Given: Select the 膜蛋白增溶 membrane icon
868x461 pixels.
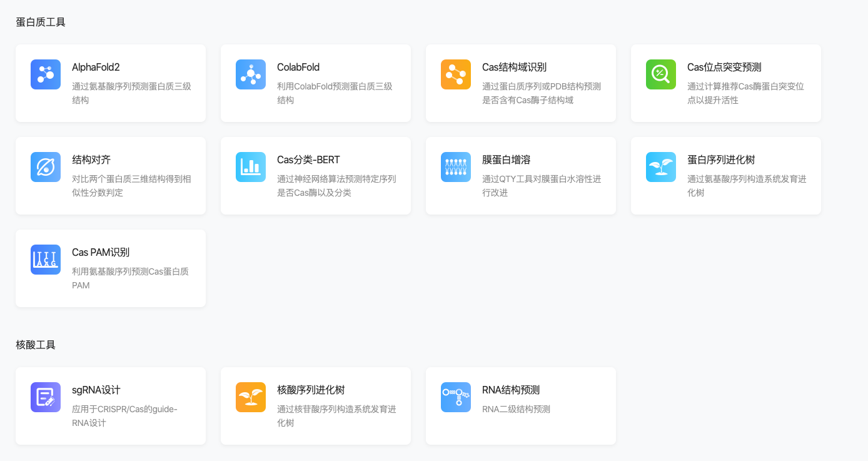Looking at the screenshot, I should click(x=456, y=167).
